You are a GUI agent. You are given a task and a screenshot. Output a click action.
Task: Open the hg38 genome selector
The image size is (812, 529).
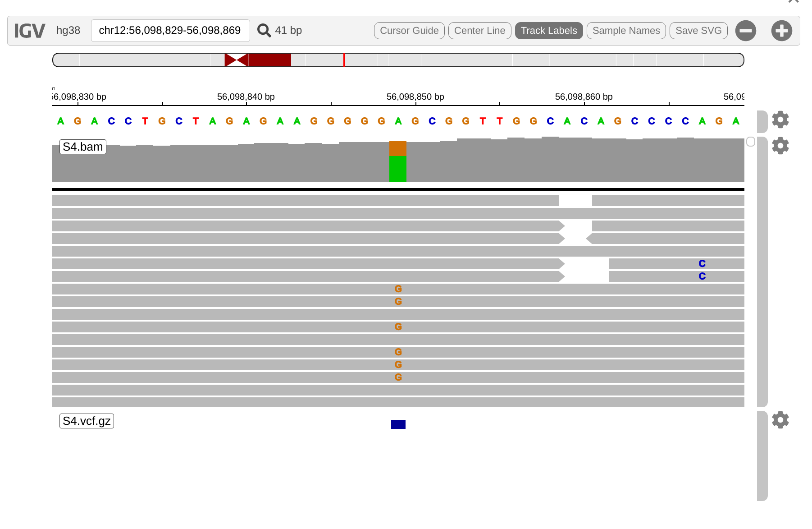pos(68,30)
